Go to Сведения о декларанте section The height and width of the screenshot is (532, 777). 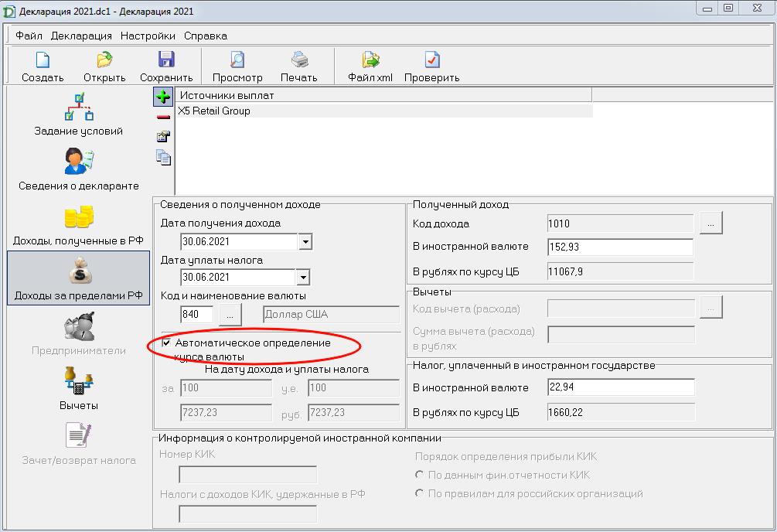78,169
